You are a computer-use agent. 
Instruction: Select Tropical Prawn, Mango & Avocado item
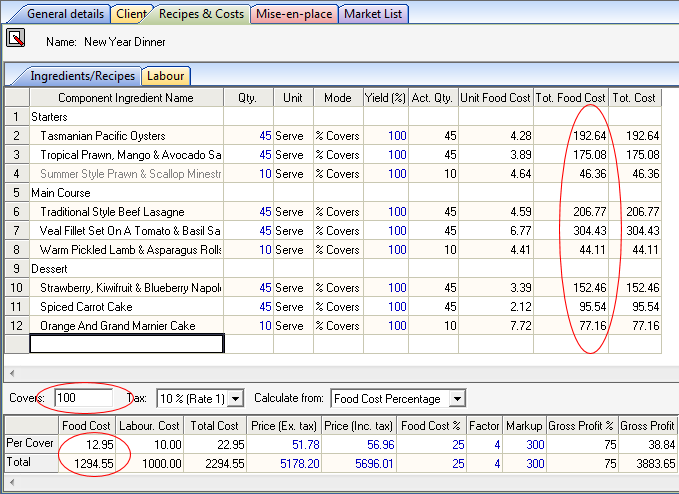click(x=126, y=155)
